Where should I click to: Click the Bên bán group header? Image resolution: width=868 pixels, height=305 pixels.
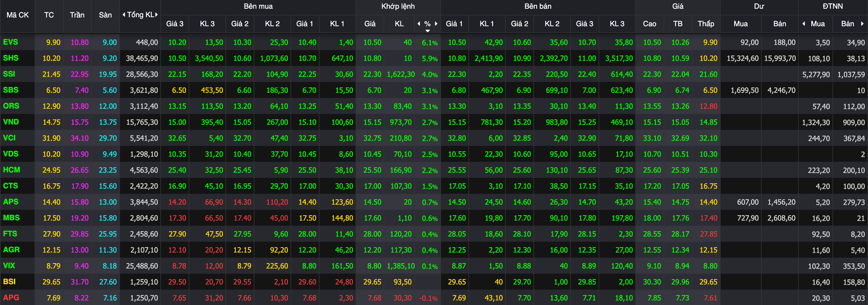pyautogui.click(x=538, y=6)
